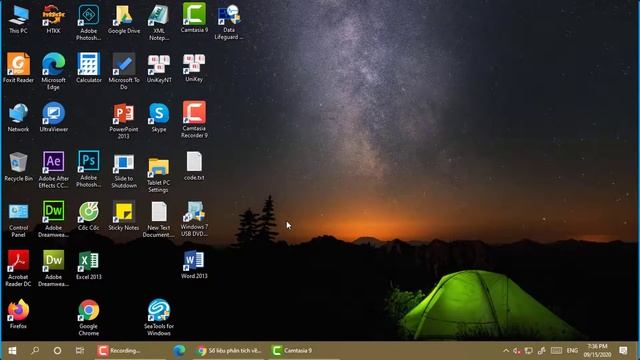Select the Firefox desktop icon
This screenshot has width=640, height=360.
[x=18, y=314]
